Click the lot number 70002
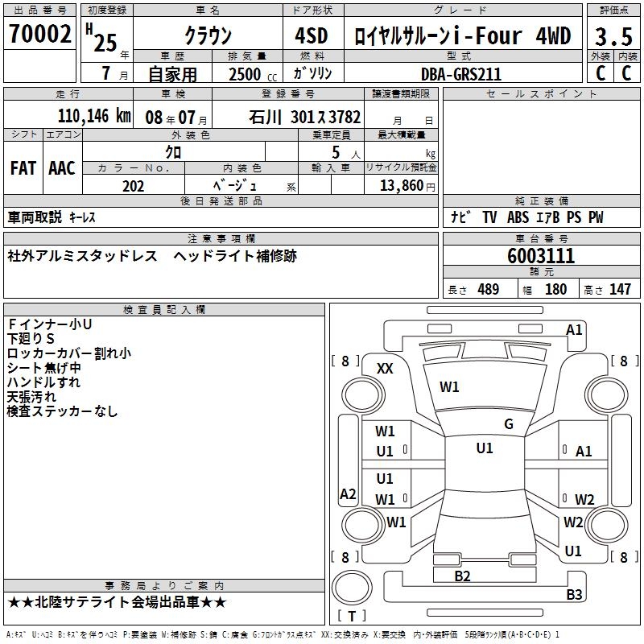Image resolution: width=644 pixels, height=644 pixels. pos(39,34)
